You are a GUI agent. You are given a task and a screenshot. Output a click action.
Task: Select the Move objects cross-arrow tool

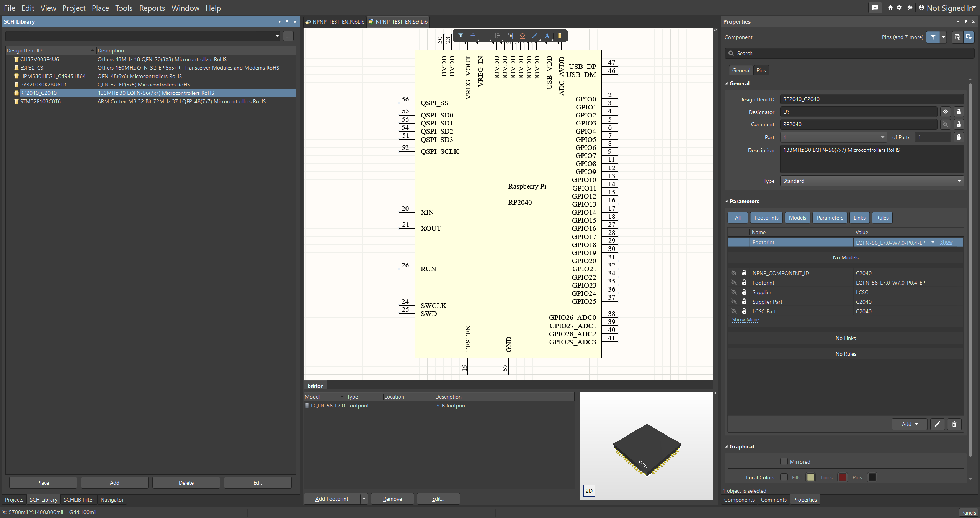[x=473, y=36]
